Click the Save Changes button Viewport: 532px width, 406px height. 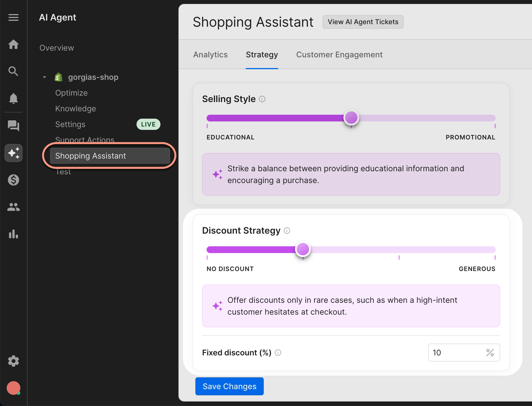coord(229,386)
